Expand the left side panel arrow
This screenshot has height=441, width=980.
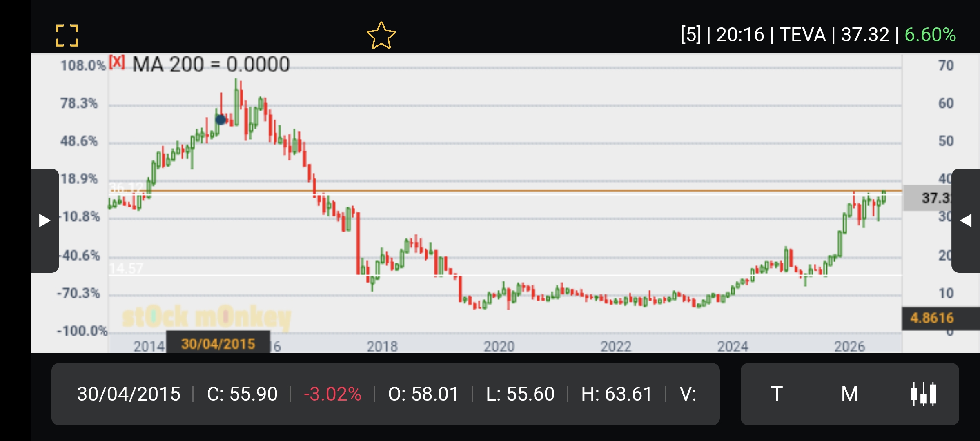[x=45, y=220]
